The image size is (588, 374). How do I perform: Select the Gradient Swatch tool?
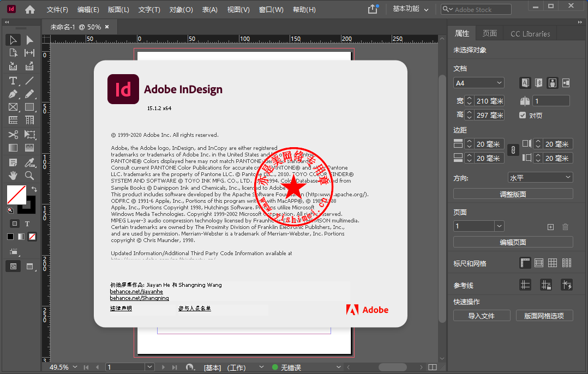click(x=13, y=148)
